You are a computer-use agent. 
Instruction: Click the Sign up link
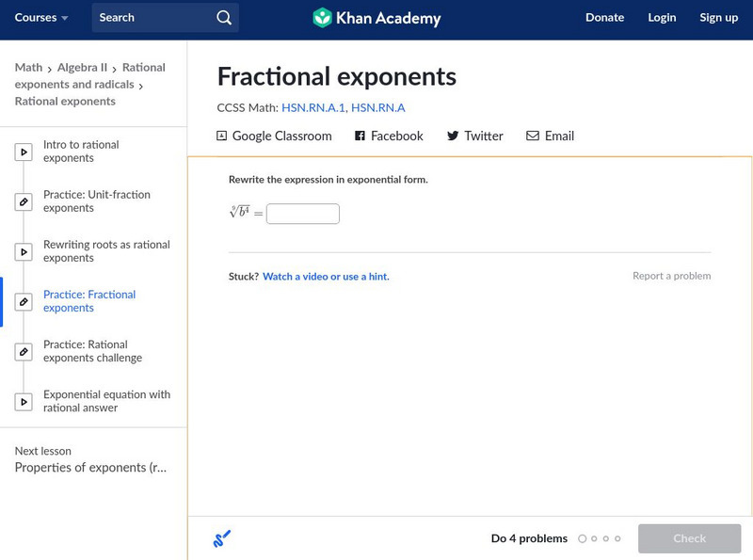(x=718, y=18)
